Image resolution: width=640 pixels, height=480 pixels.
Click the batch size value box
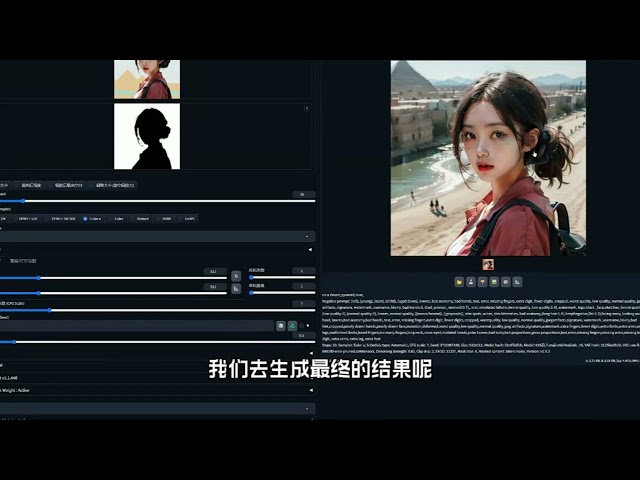(x=304, y=286)
